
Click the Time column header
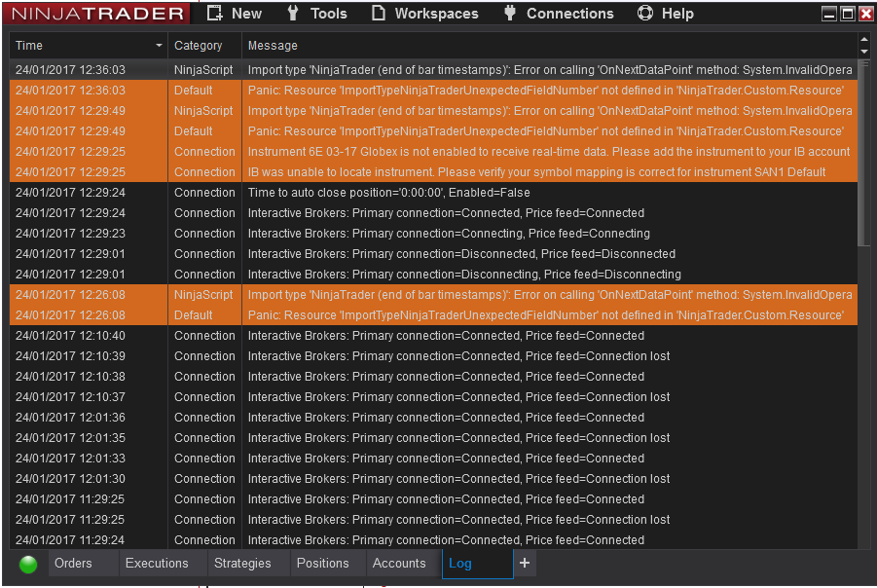89,46
